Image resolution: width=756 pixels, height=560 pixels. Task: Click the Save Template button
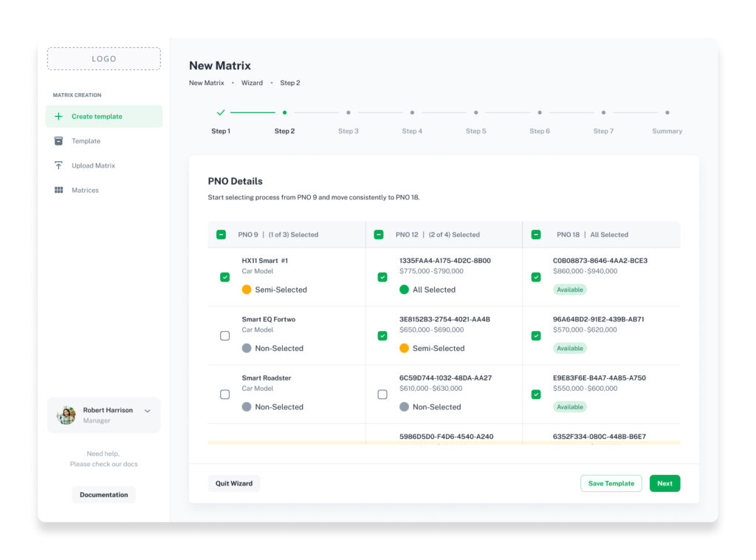(x=611, y=483)
